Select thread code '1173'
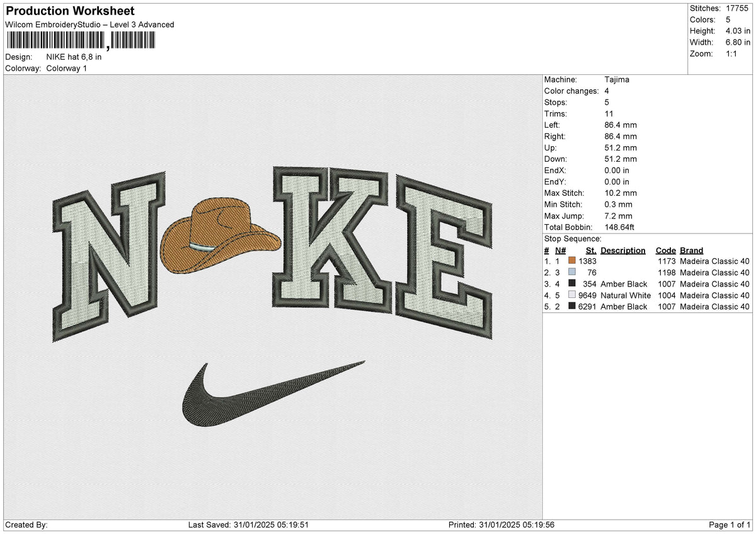Viewport: 756px width, 534px height. [x=667, y=261]
